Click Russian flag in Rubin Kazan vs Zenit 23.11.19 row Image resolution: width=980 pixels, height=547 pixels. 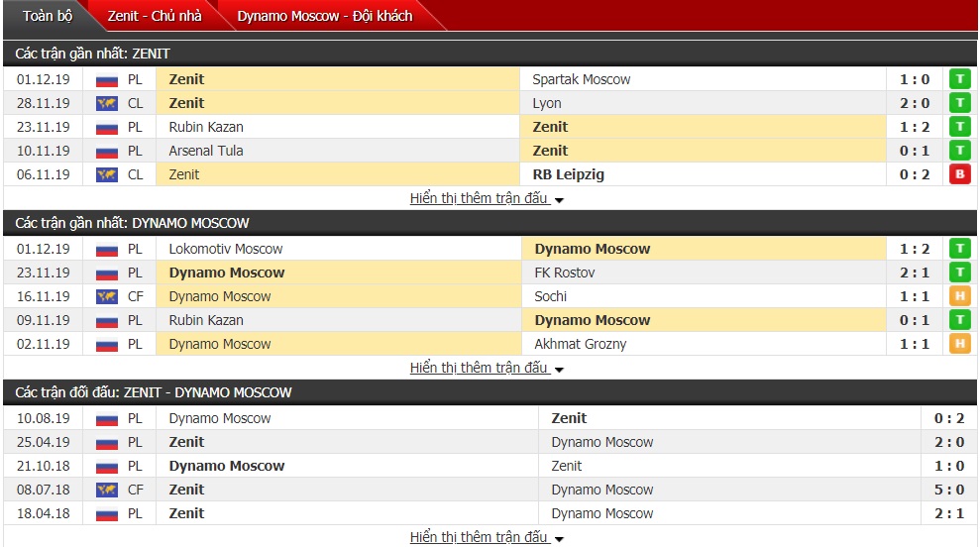tap(107, 128)
